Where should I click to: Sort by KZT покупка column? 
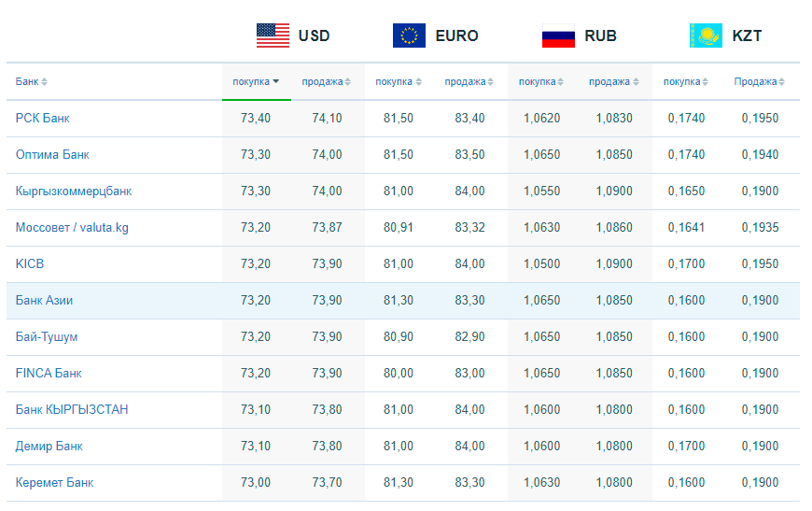coord(686,82)
